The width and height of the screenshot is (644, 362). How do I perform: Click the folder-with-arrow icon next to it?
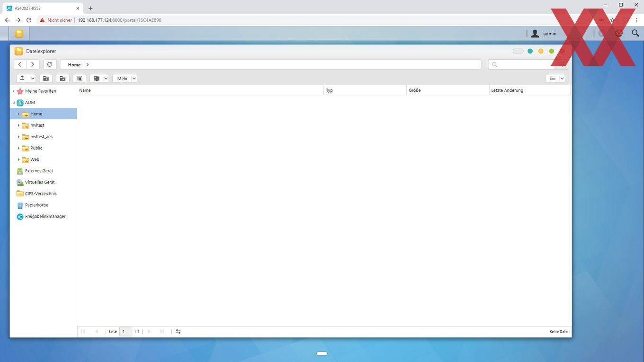(x=63, y=79)
